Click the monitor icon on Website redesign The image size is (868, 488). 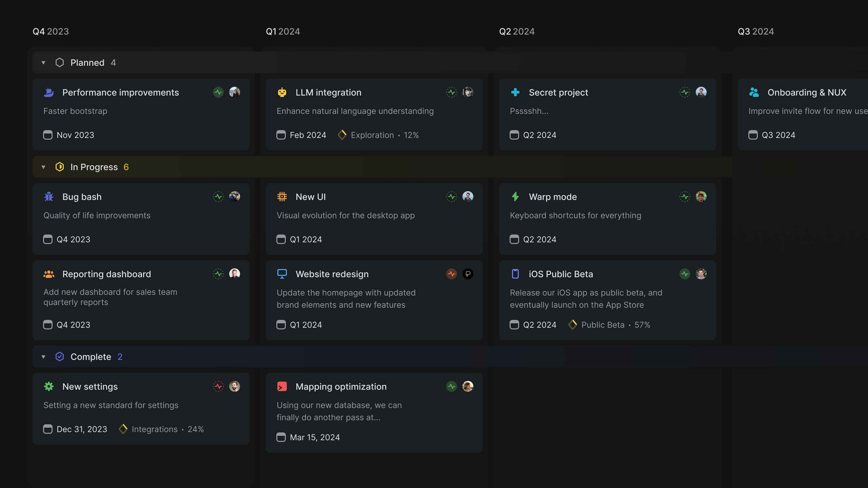click(x=282, y=274)
